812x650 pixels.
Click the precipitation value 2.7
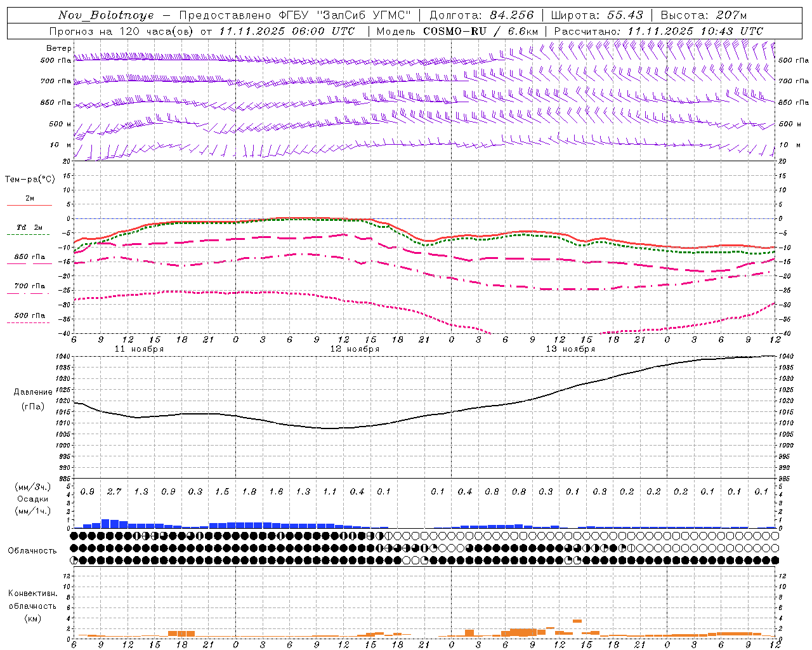click(x=114, y=491)
